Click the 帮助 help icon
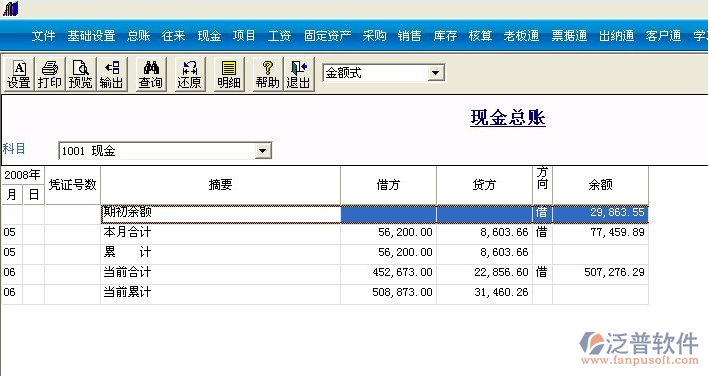 pyautogui.click(x=267, y=75)
